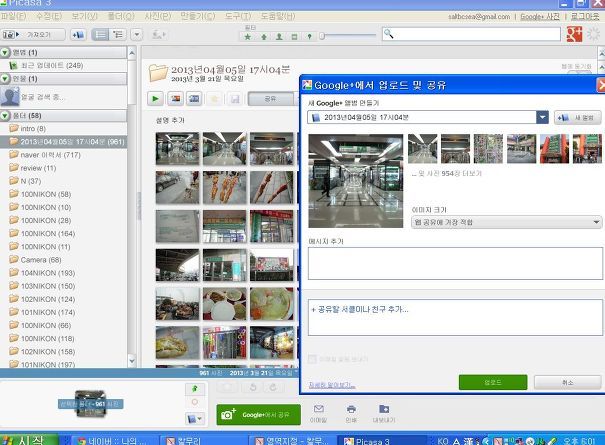Open the Windows Start (시작) button
605x445 pixels.
click(29, 440)
